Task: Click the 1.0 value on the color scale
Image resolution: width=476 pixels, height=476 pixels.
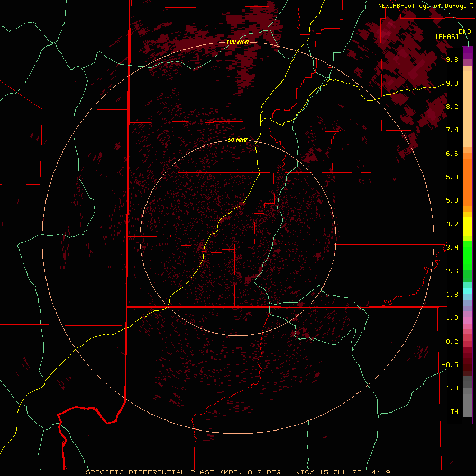Action: point(452,317)
